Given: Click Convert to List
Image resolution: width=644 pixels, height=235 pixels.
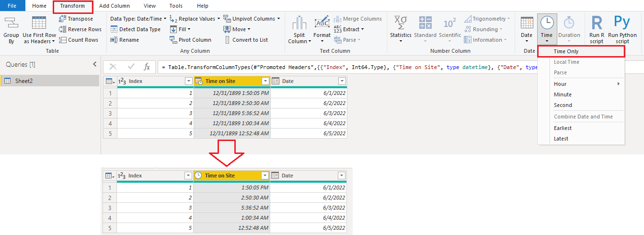Looking at the screenshot, I should tap(246, 40).
